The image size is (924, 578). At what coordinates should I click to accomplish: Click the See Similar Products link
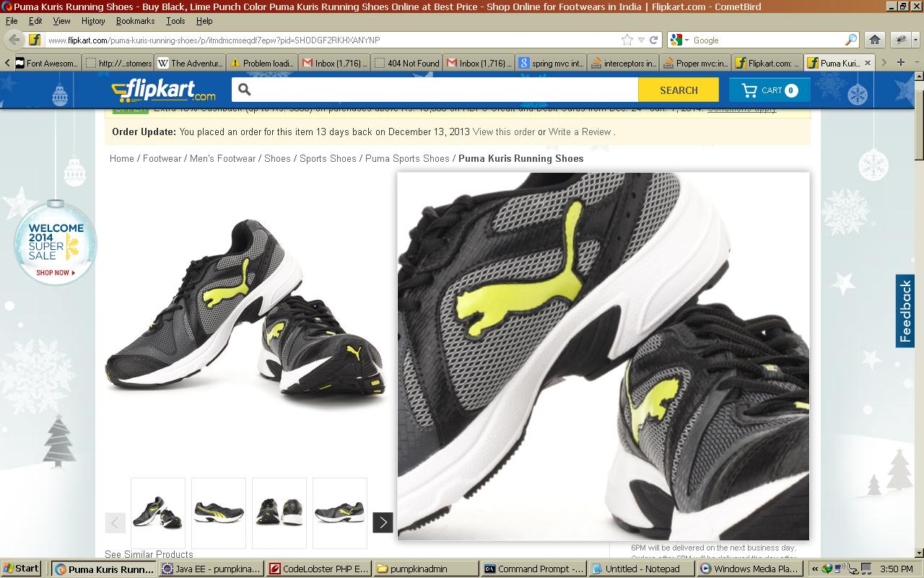click(149, 554)
